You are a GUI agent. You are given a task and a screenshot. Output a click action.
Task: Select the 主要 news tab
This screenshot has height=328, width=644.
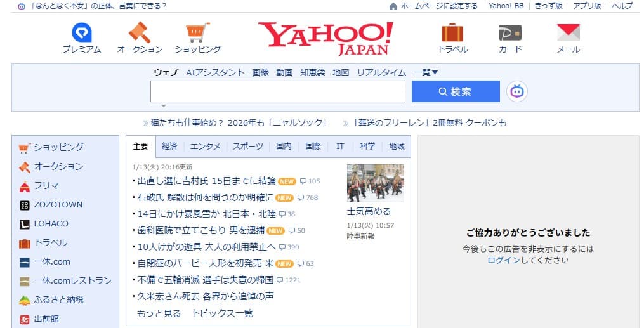click(141, 146)
